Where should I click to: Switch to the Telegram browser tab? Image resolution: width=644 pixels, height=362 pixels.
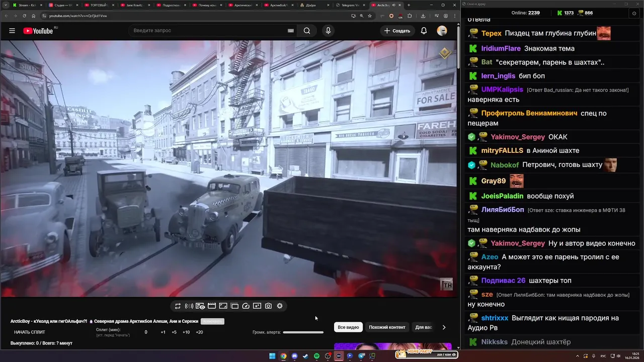tap(350, 5)
